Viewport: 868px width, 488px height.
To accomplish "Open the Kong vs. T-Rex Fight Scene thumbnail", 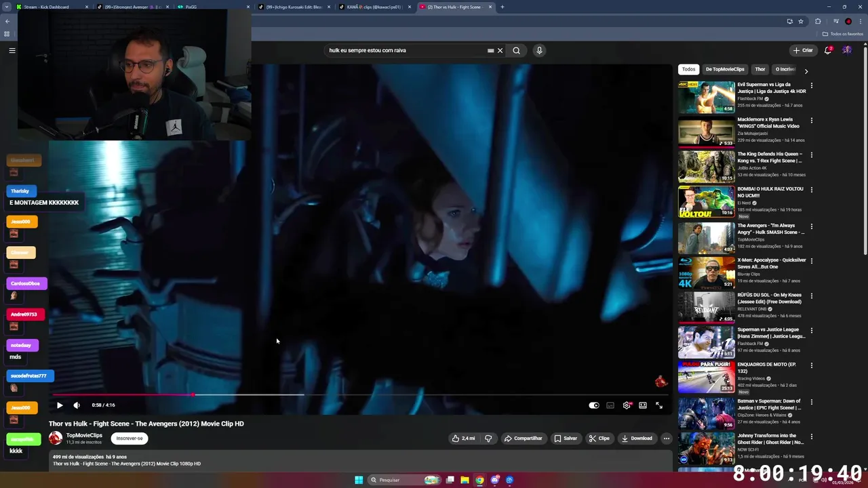I will click(x=707, y=166).
